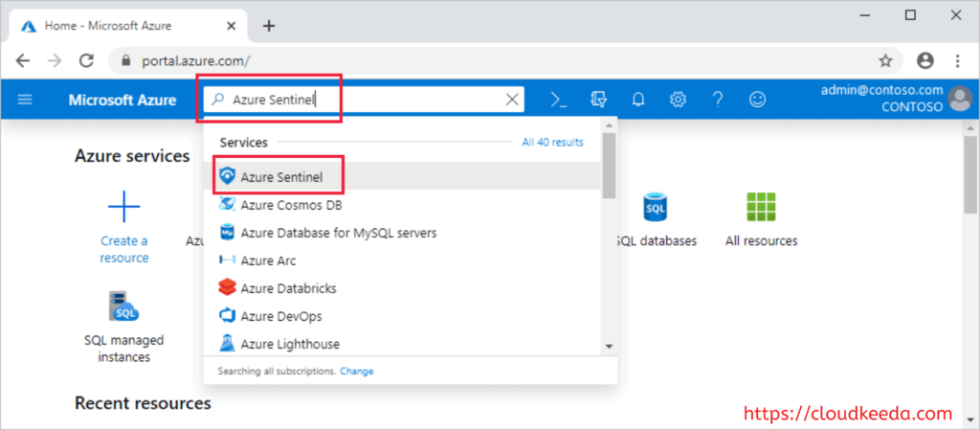This screenshot has width=980, height=430.
Task: Select Azure Sentinel from search results
Action: [403, 177]
